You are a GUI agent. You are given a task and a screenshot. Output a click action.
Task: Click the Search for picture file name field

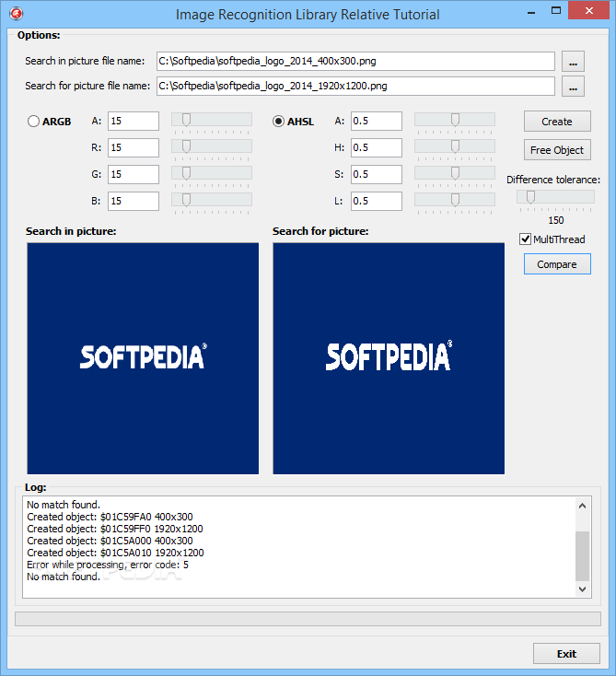coord(355,87)
